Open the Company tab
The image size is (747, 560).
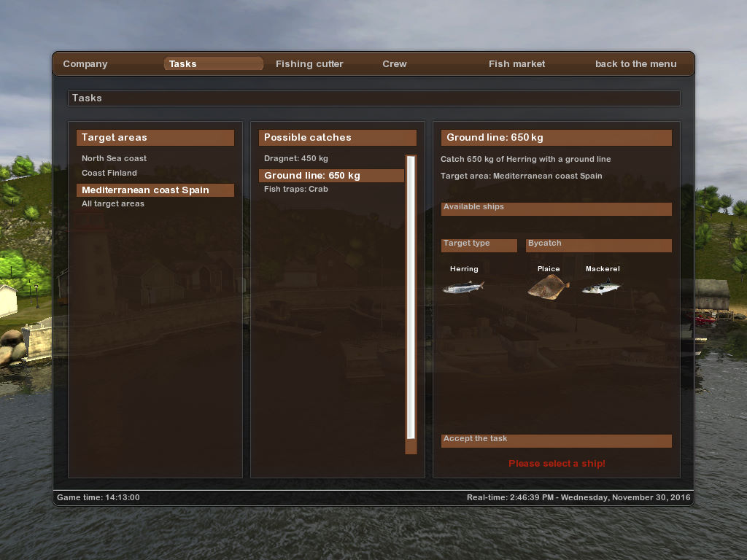85,64
